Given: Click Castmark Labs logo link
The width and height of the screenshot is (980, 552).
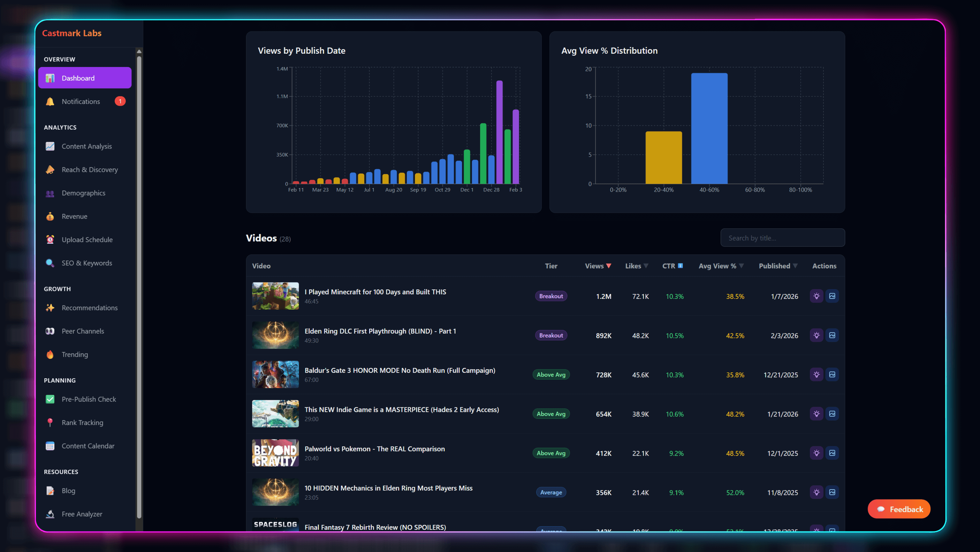Looking at the screenshot, I should [71, 33].
